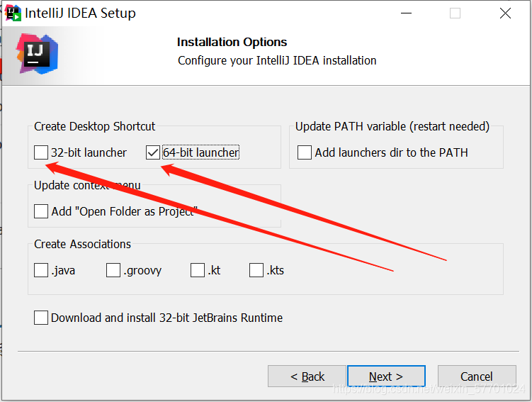The height and width of the screenshot is (402, 532).
Task: Minimize the setup window
Action: point(406,13)
